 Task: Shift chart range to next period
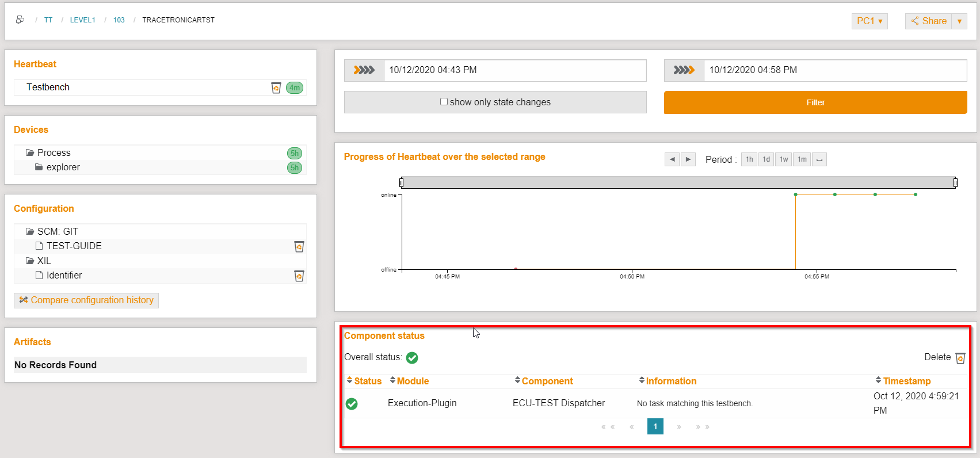click(x=688, y=159)
